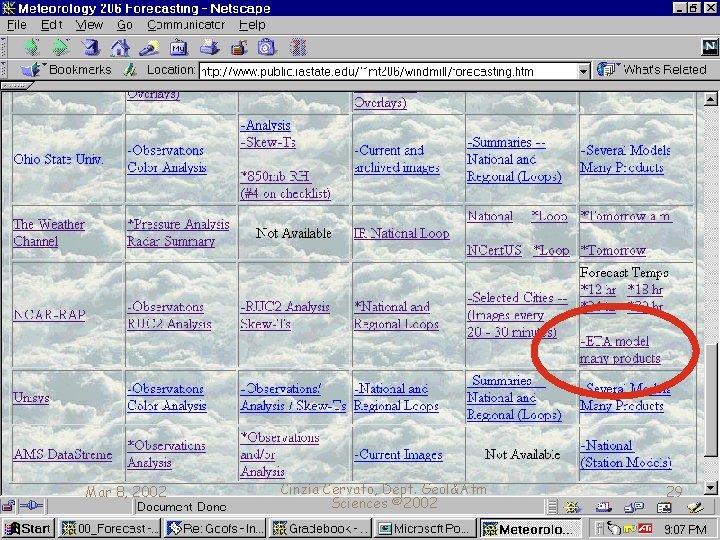Open the Shop toolbar icon
The width and height of the screenshot is (720, 540).
(267, 47)
